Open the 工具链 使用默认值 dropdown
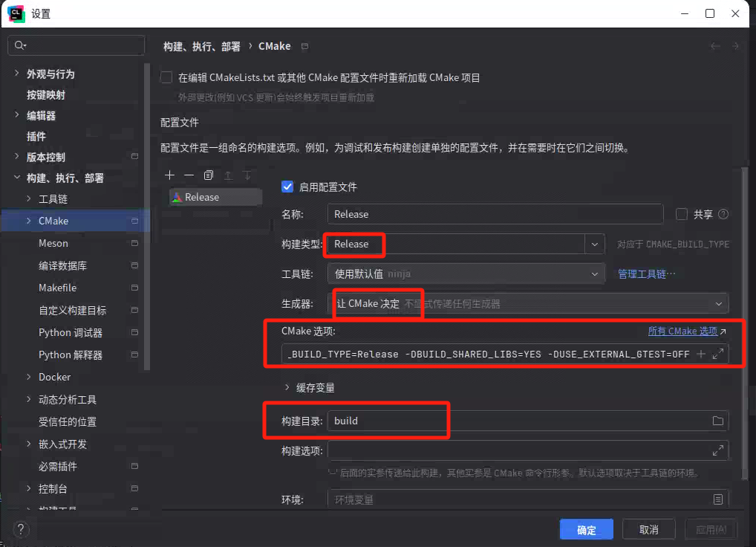 pos(466,274)
